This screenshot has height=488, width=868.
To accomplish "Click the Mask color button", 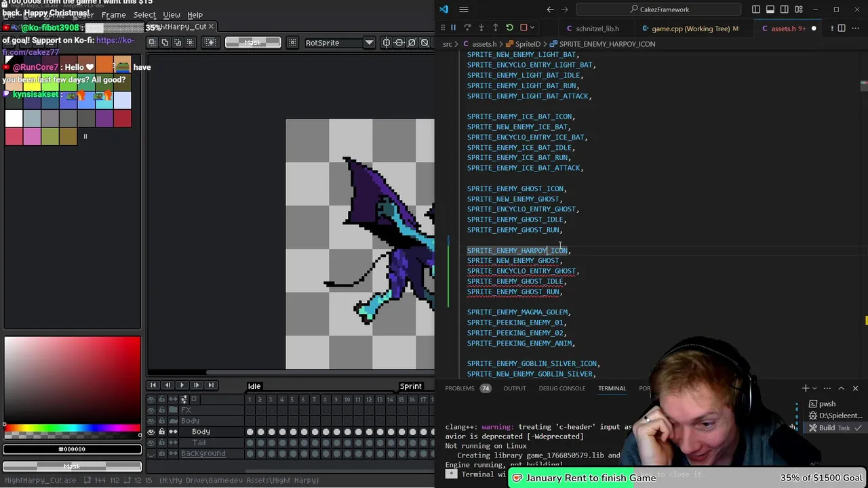I will (252, 43).
